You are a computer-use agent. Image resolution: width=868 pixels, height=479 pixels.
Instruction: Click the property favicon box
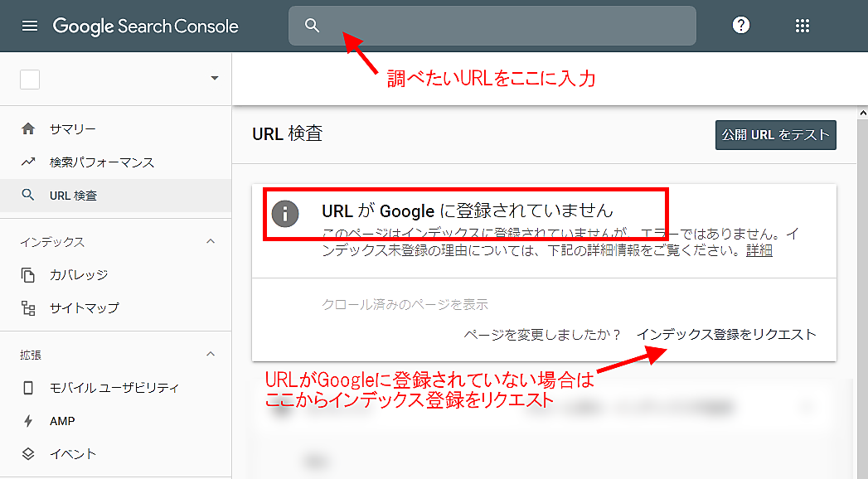pyautogui.click(x=30, y=80)
